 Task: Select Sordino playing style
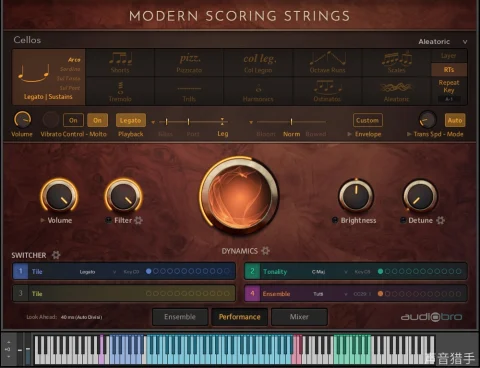[70, 69]
